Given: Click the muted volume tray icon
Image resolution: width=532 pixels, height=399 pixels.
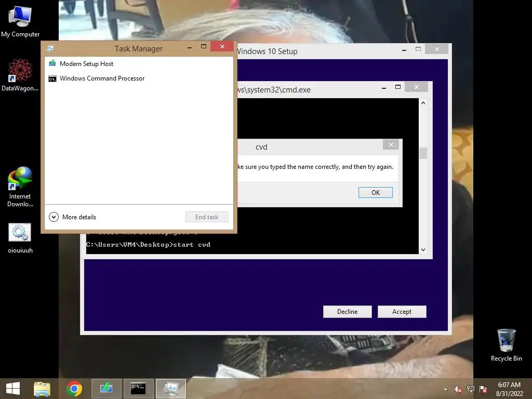Looking at the screenshot, I should (x=458, y=389).
